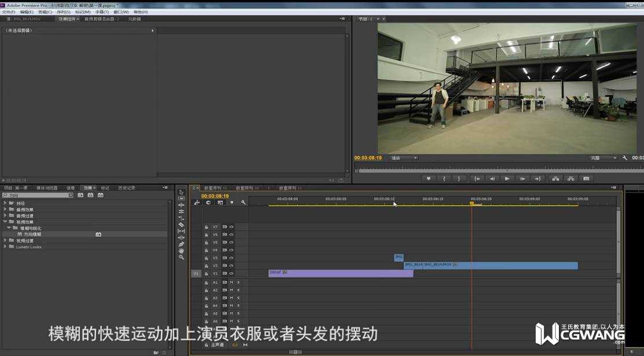Image resolution: width=644 pixels, height=356 pixels.
Task: Click the Extract button
Action: click(x=571, y=179)
